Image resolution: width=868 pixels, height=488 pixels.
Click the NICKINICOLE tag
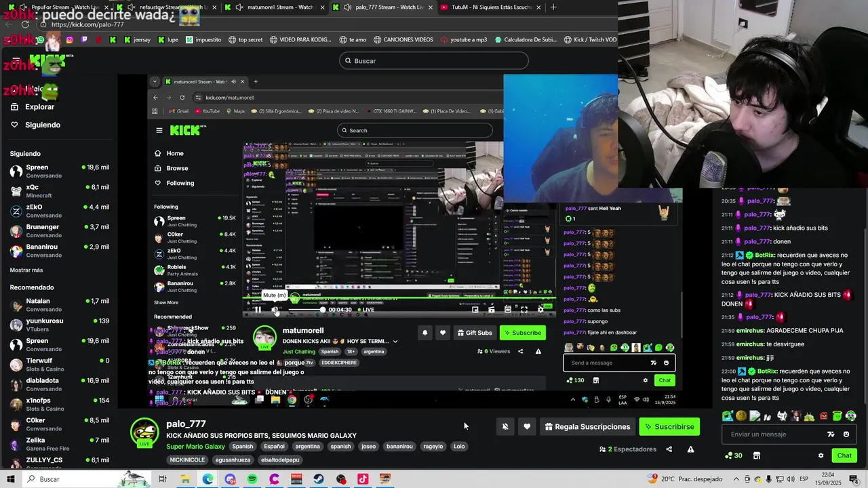click(187, 460)
